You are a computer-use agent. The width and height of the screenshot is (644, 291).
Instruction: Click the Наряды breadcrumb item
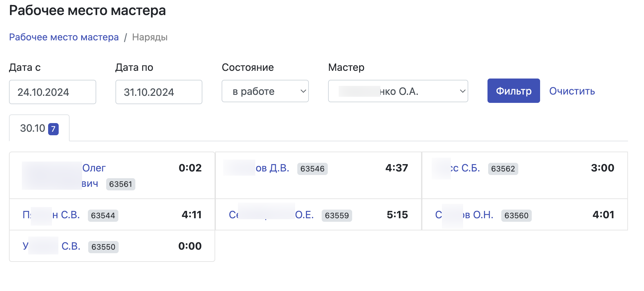pyautogui.click(x=150, y=37)
